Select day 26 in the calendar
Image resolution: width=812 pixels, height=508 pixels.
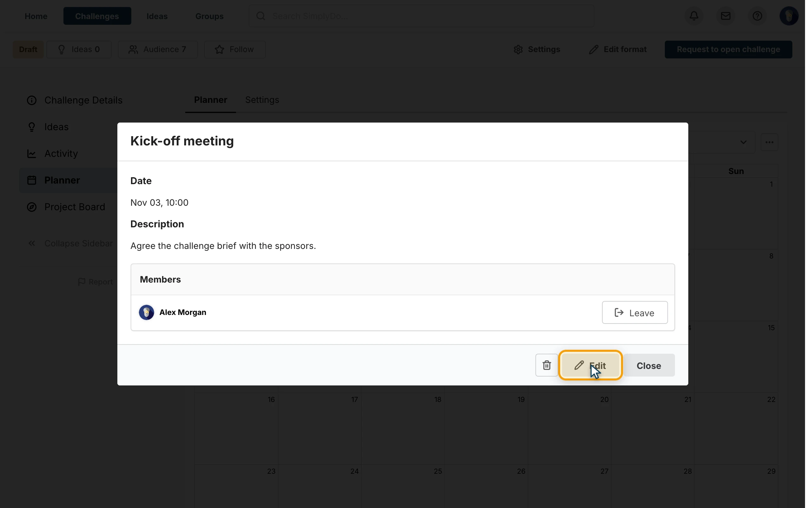(486, 486)
